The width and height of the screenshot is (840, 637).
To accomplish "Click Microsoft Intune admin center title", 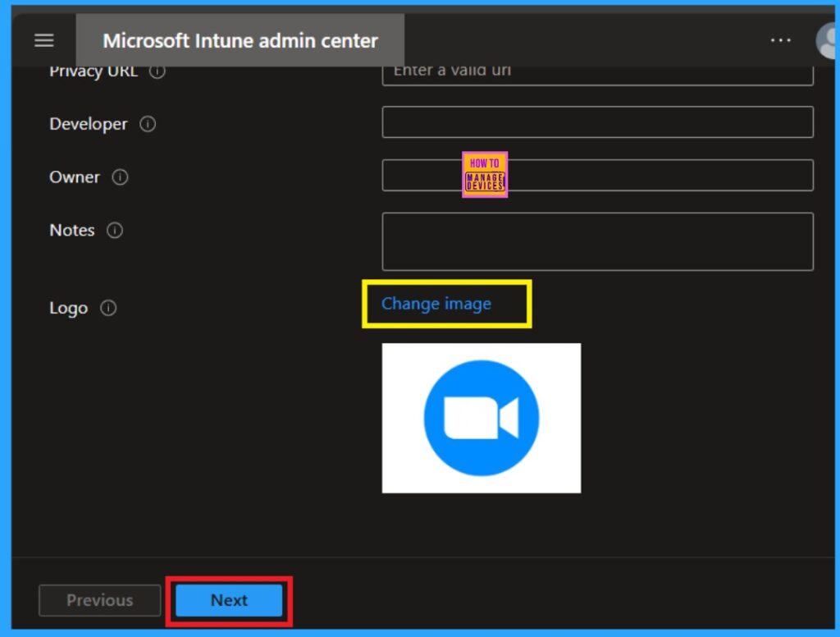I will click(240, 41).
